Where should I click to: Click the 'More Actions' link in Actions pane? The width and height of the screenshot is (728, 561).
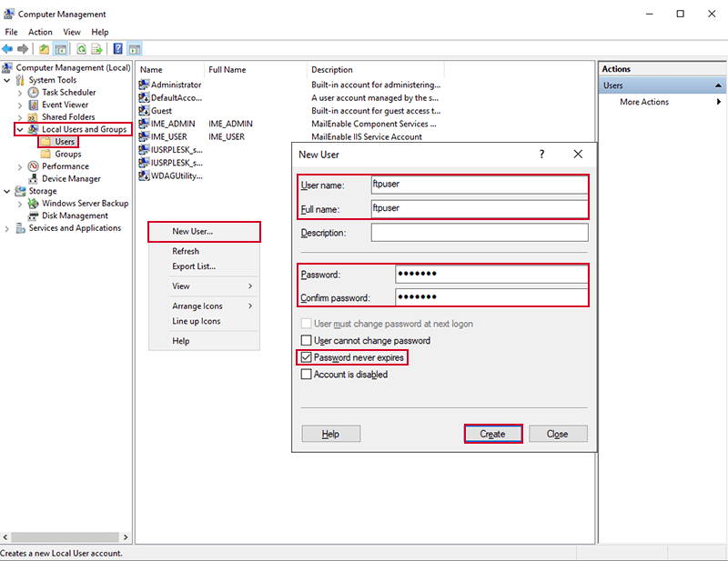click(x=644, y=102)
